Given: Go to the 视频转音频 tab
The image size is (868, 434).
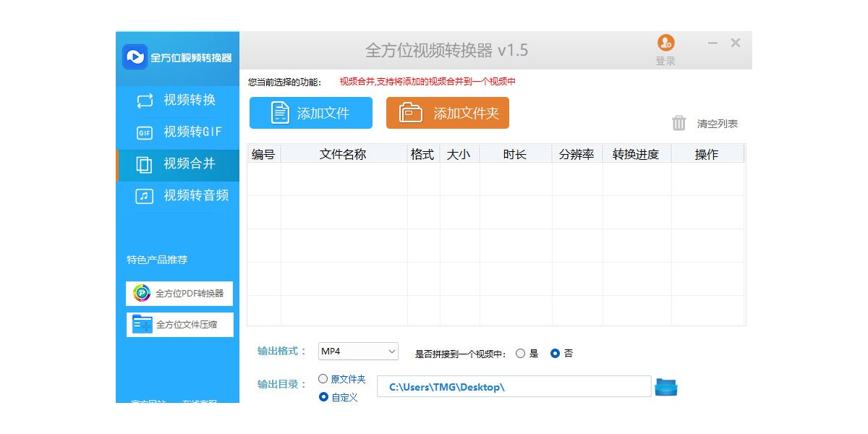Looking at the screenshot, I should [178, 196].
